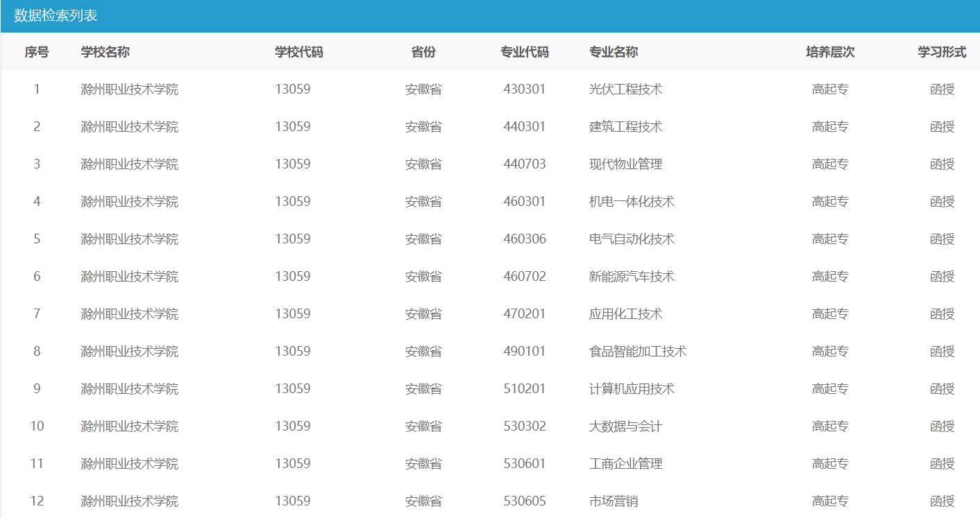Screen dimensions: 980x518
Task: Click major code 530601
Action: 525,464
